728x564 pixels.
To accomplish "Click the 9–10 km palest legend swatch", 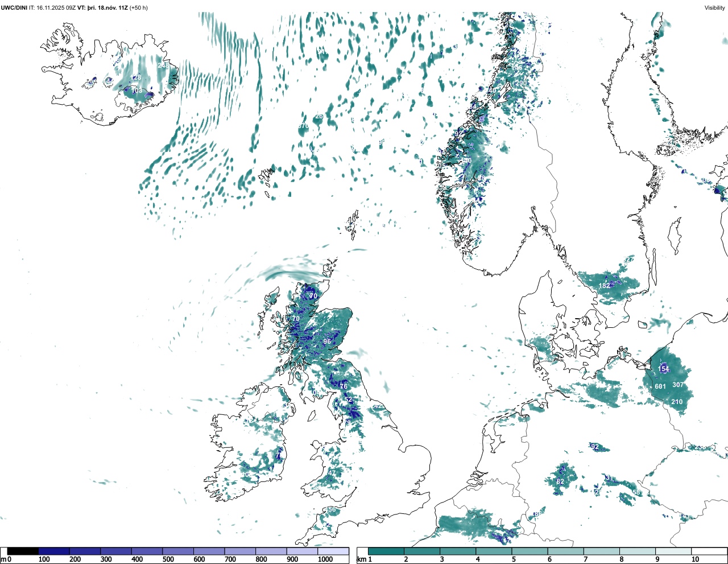I will click(x=673, y=551).
